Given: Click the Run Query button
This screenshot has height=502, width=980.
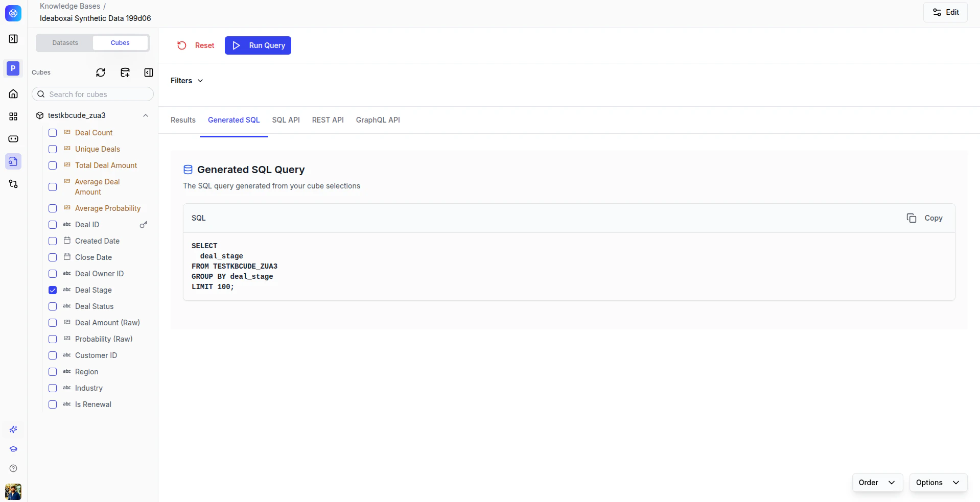Looking at the screenshot, I should [258, 45].
